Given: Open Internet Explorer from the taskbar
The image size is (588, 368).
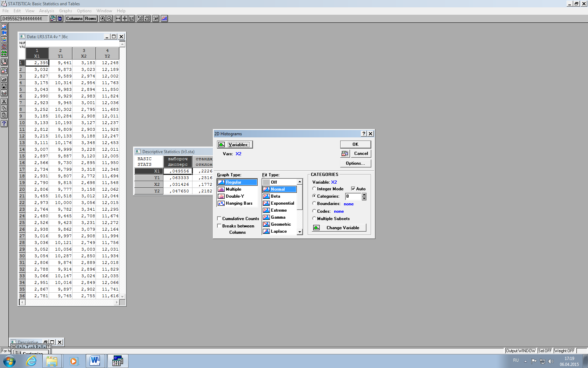Looking at the screenshot, I should [x=31, y=361].
